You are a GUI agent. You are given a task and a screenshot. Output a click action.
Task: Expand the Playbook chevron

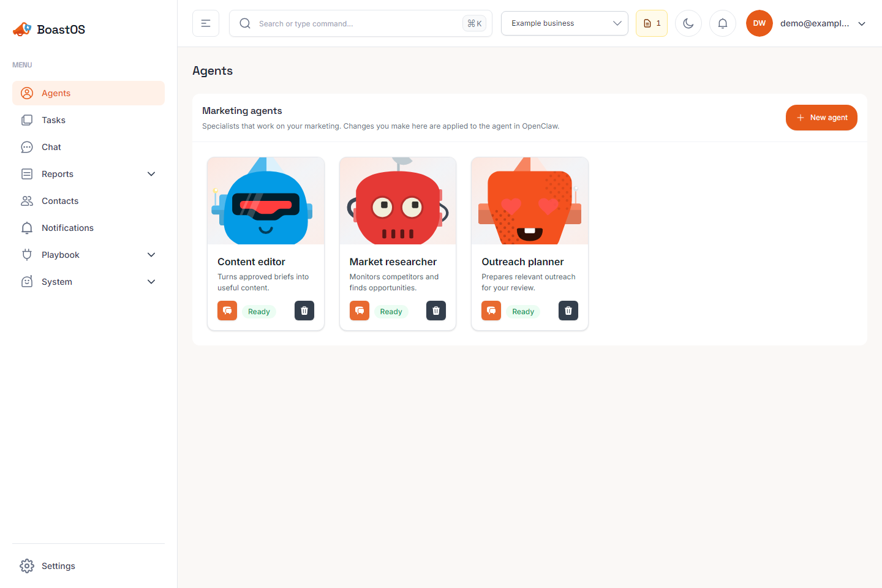point(151,255)
